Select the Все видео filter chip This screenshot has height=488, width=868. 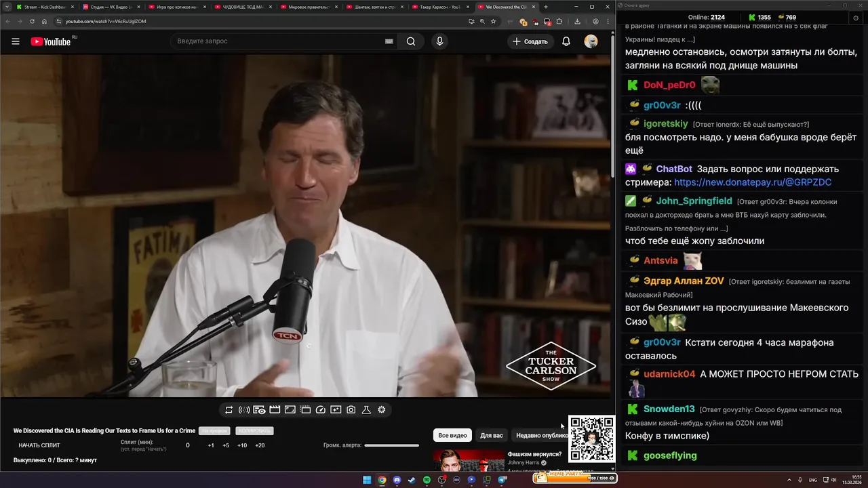452,435
